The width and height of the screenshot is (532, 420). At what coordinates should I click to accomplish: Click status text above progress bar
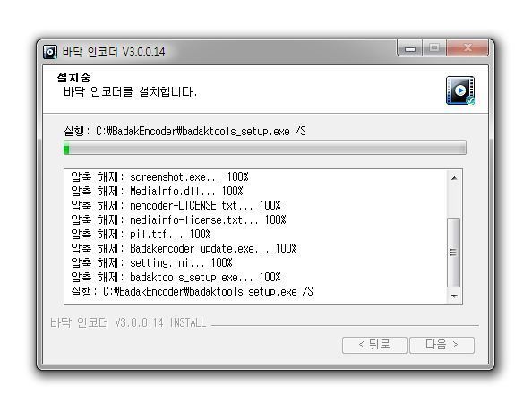pos(184,132)
